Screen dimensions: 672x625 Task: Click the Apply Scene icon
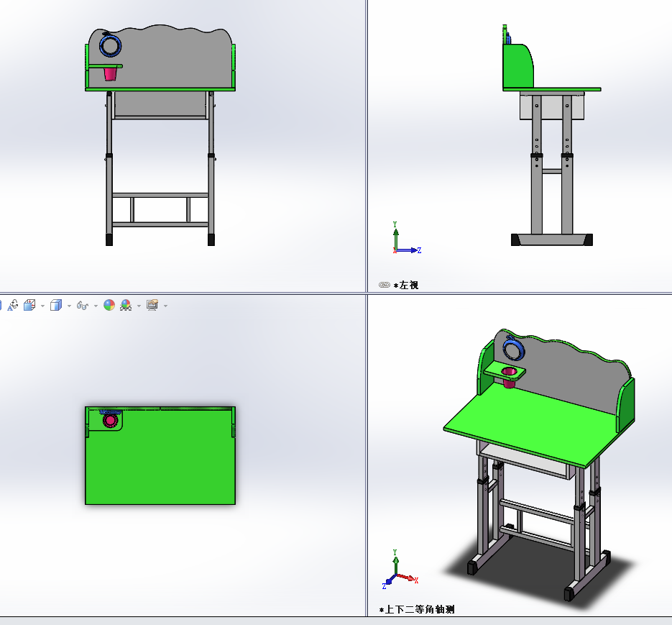click(126, 305)
